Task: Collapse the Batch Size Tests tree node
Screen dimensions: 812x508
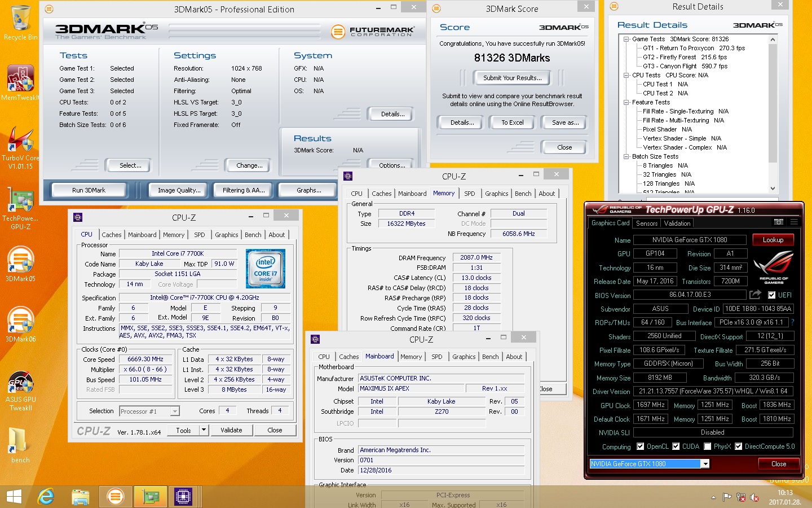Action: (x=626, y=156)
